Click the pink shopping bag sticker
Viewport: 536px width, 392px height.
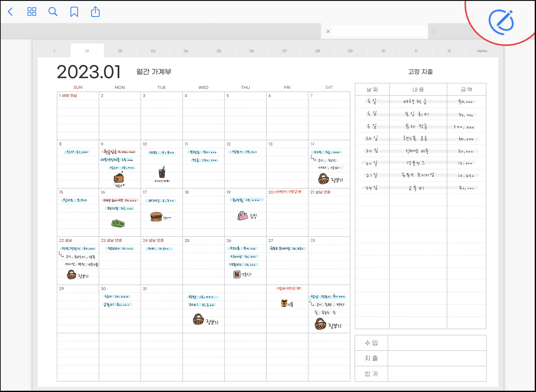pyautogui.click(x=242, y=216)
